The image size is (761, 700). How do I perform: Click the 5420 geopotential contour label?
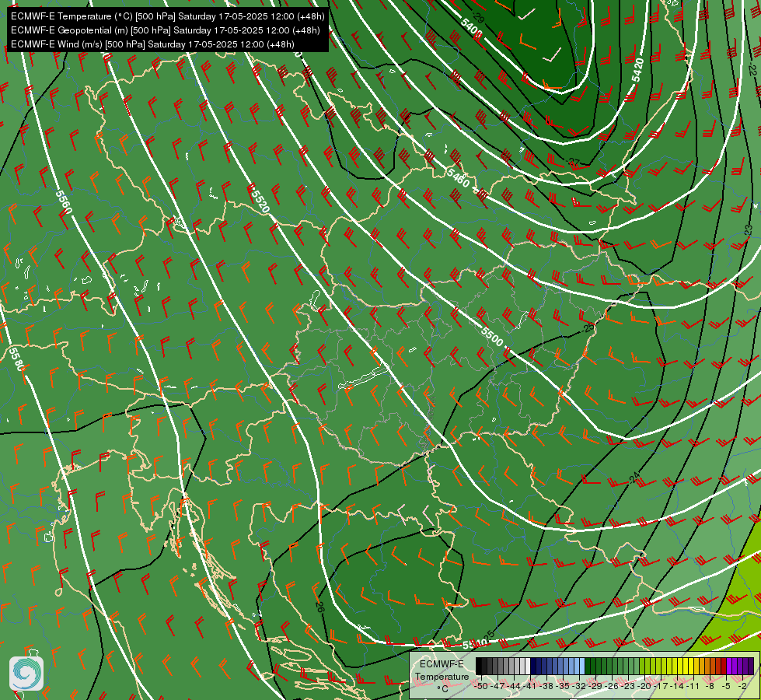pyautogui.click(x=637, y=70)
